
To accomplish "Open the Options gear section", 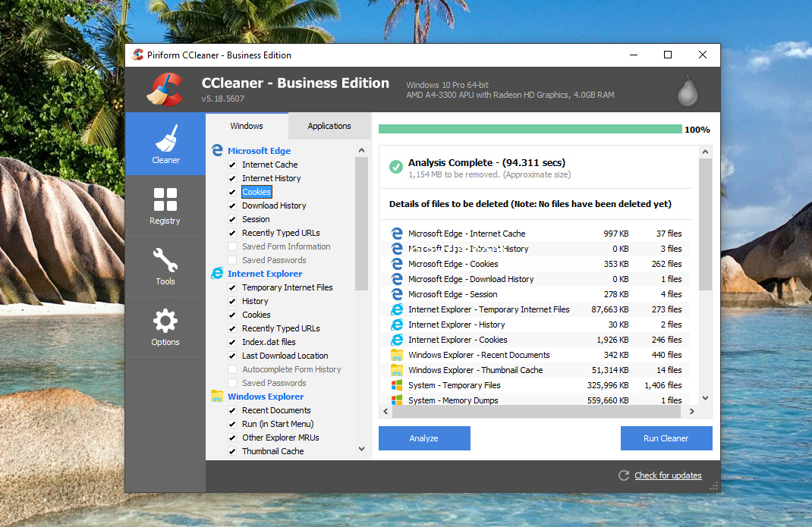I will click(165, 321).
